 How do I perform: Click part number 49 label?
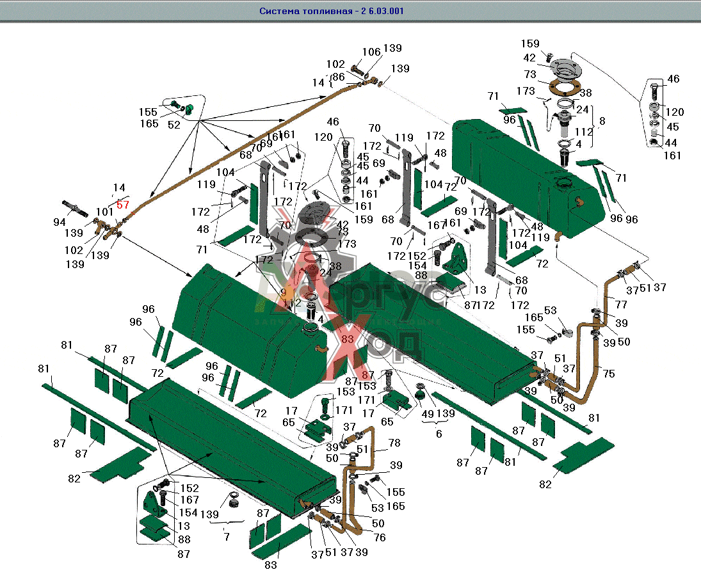(x=428, y=414)
